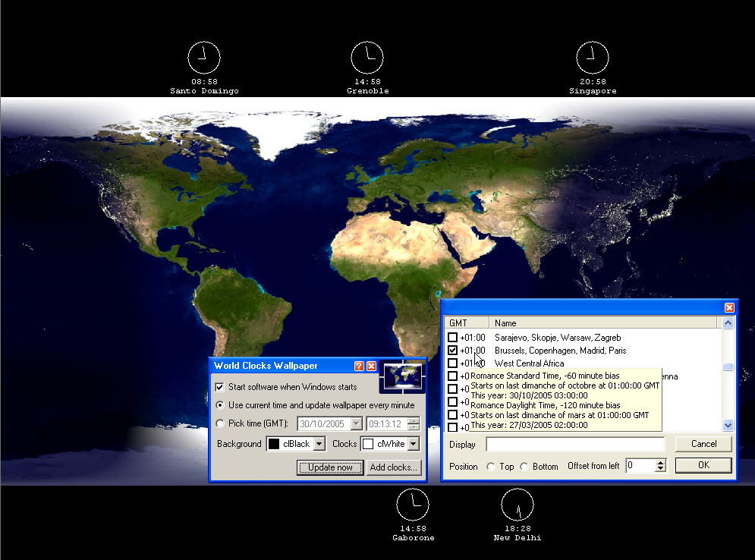755x560 pixels.
Task: Click the Update now button
Action: [330, 467]
